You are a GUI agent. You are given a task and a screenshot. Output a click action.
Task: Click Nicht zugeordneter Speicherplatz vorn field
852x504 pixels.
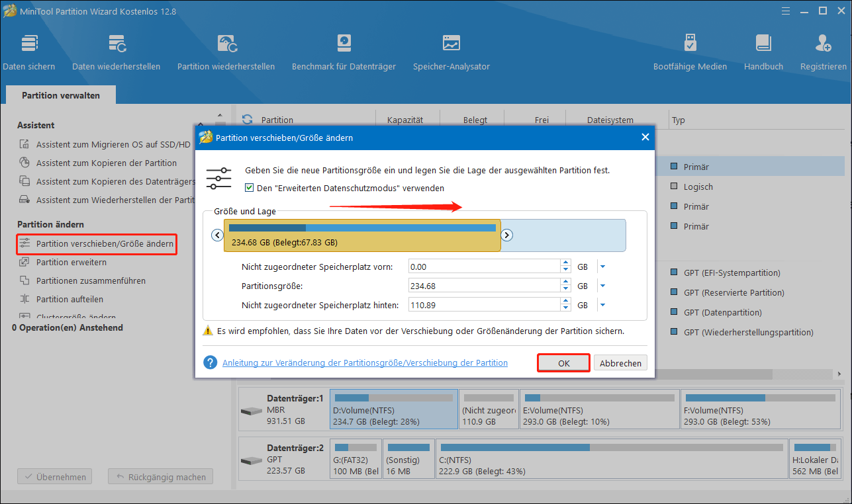tap(485, 267)
